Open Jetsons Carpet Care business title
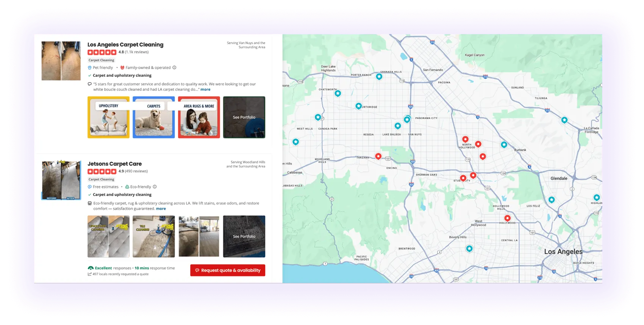 [x=114, y=164]
